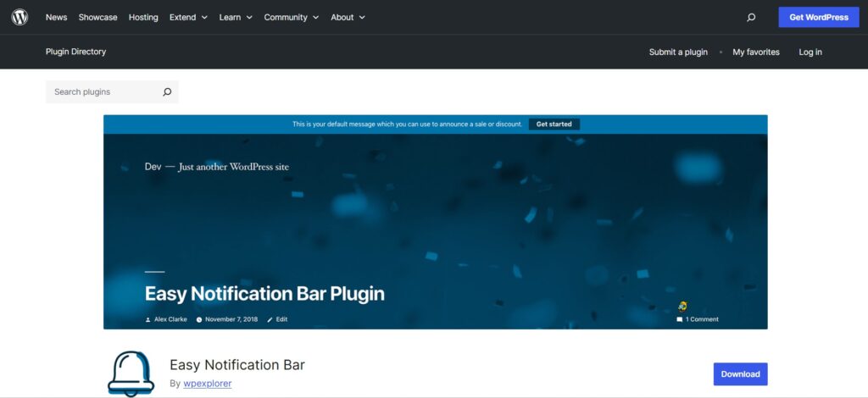
Task: Click the plugin banner screenshot image
Action: click(435, 229)
